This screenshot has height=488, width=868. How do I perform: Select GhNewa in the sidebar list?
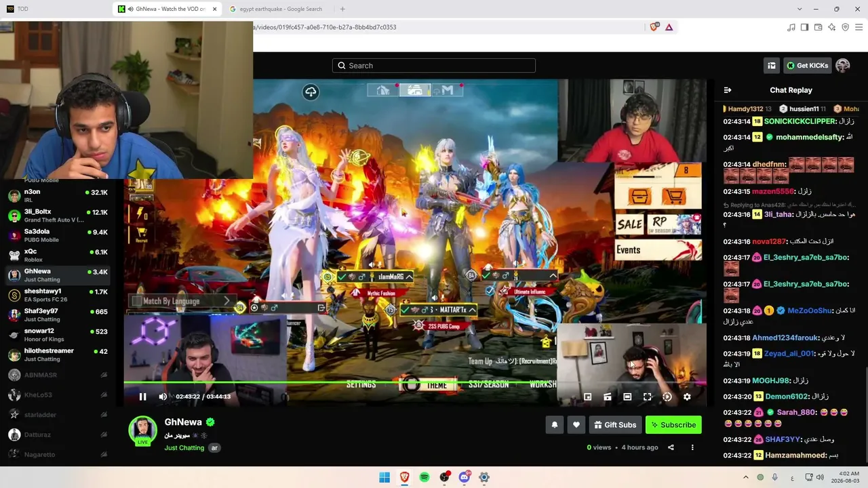(x=58, y=275)
